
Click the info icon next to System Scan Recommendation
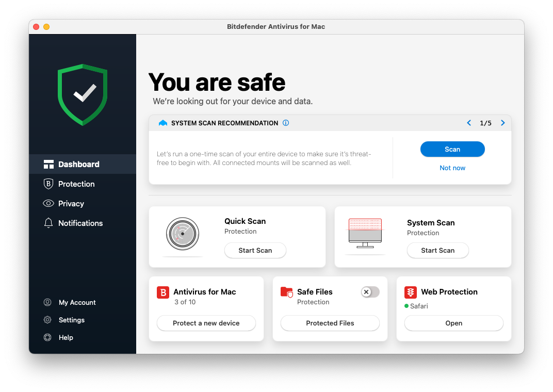click(x=286, y=123)
